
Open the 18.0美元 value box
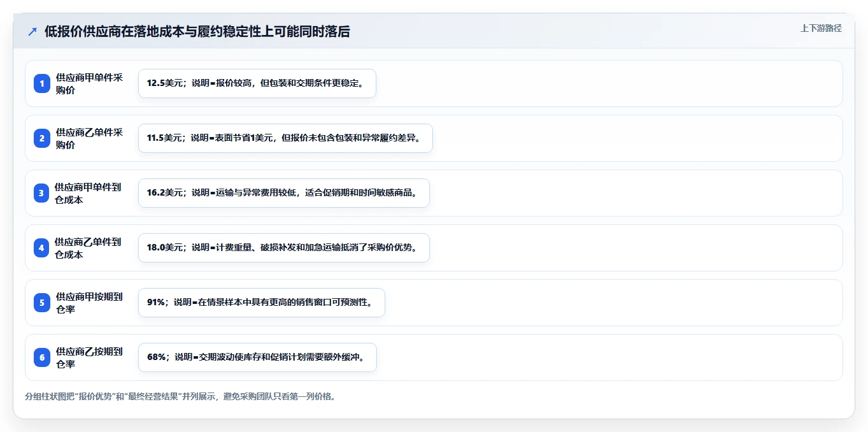284,248
